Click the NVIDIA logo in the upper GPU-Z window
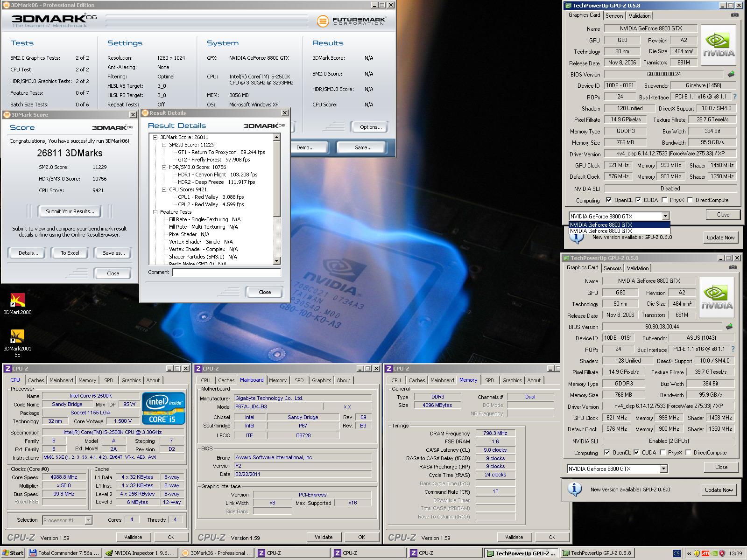Screen dimensions: 747x560 click(x=719, y=45)
